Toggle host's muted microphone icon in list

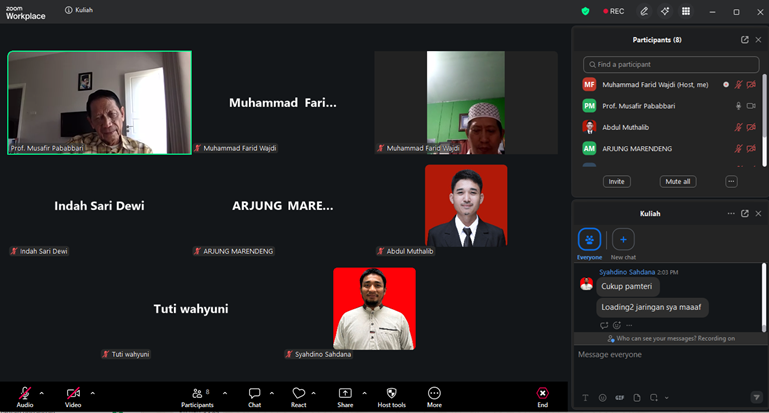pyautogui.click(x=738, y=85)
